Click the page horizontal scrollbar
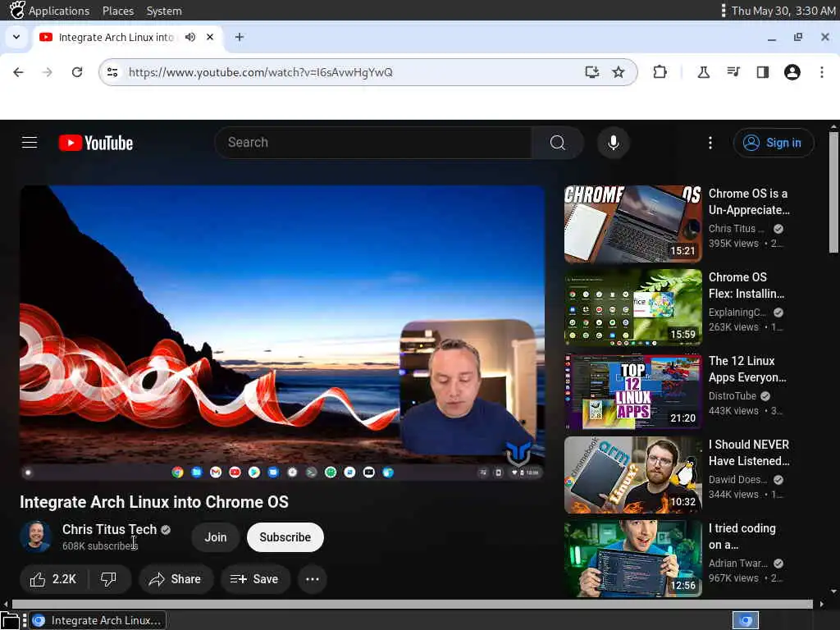Viewport: 840px width, 630px height. pos(413,604)
